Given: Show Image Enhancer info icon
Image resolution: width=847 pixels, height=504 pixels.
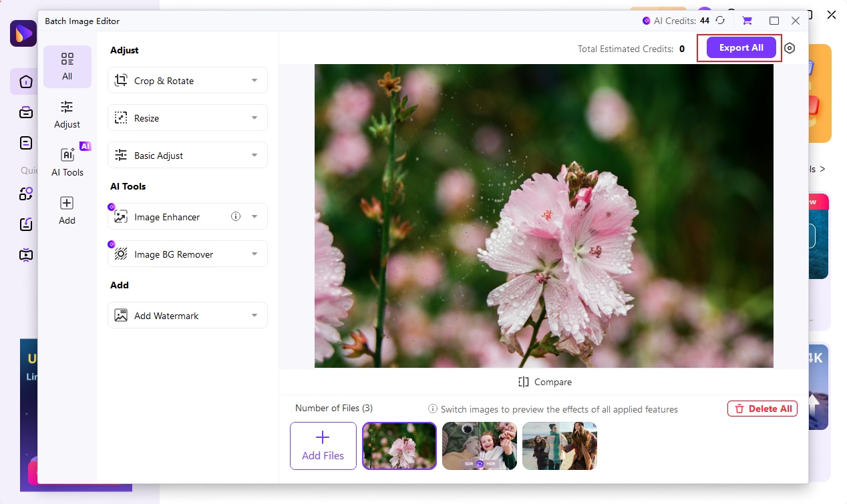Looking at the screenshot, I should coord(235,216).
